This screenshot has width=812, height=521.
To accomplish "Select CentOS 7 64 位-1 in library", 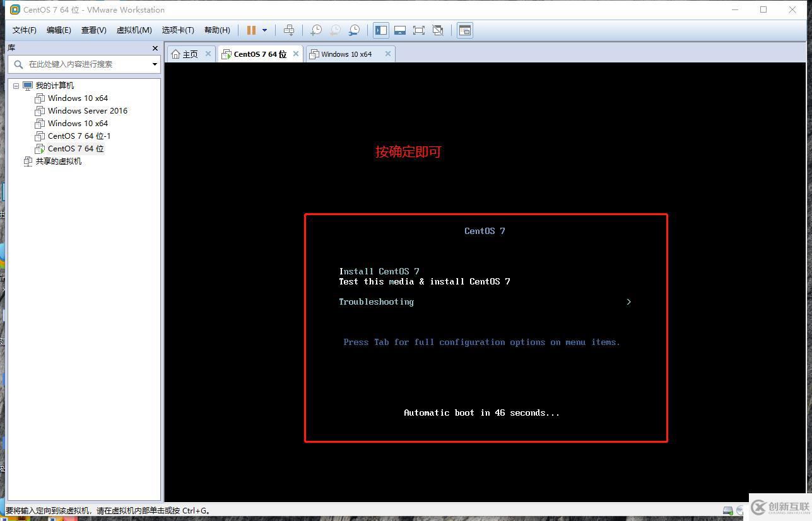I will [79, 136].
